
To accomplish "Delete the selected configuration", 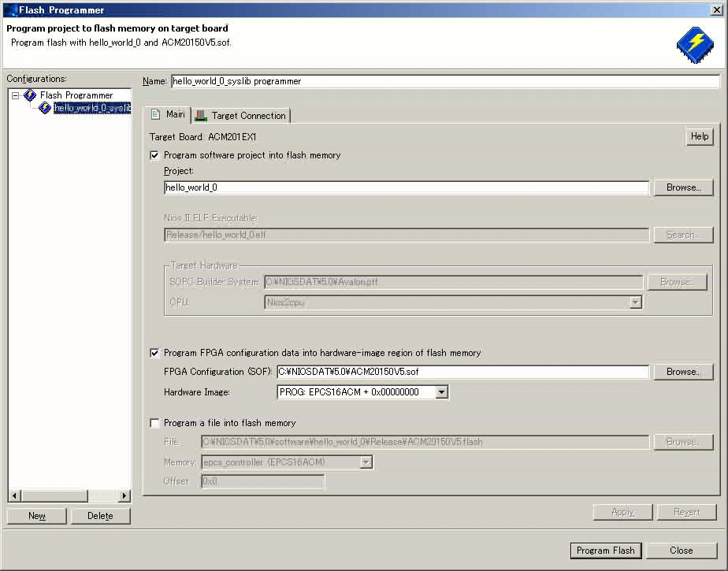I will tap(100, 516).
